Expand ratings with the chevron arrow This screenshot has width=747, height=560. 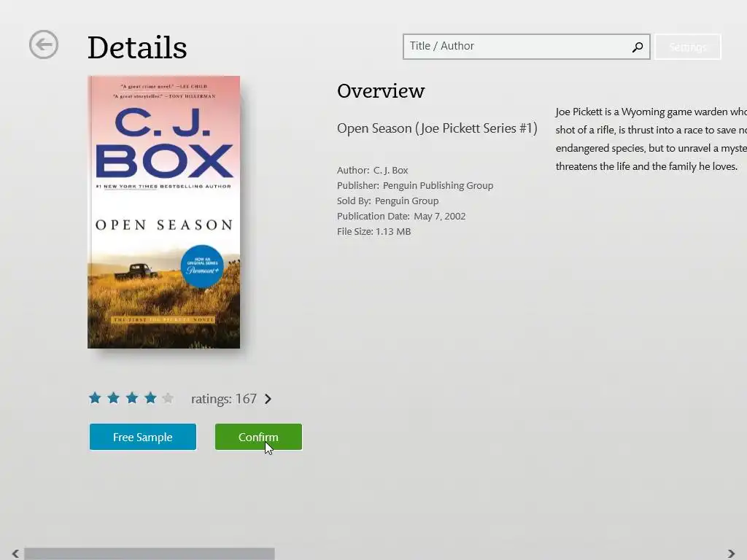tap(268, 399)
